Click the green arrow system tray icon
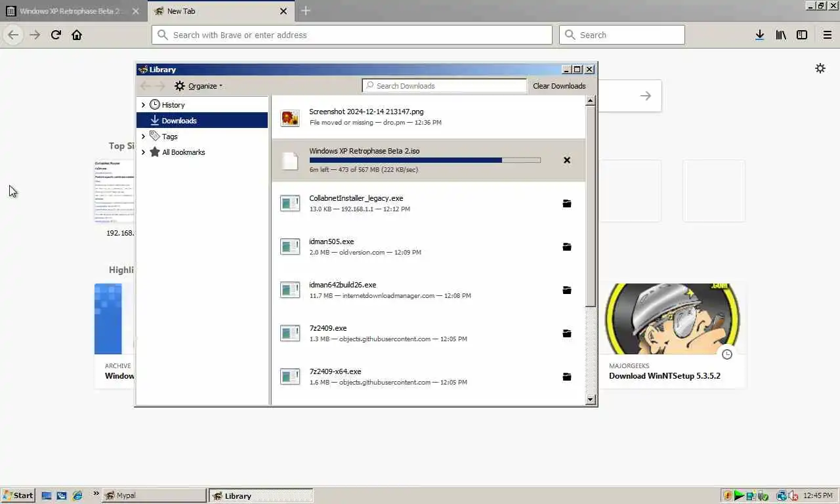 [x=739, y=495]
